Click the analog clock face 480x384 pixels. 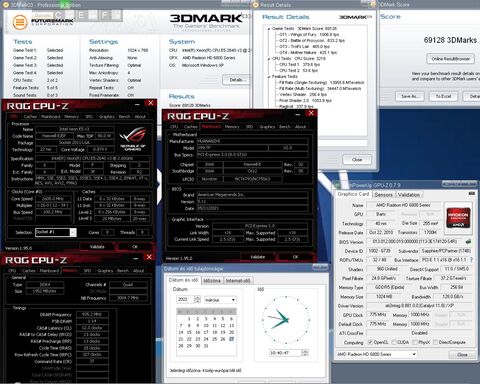tap(286, 319)
